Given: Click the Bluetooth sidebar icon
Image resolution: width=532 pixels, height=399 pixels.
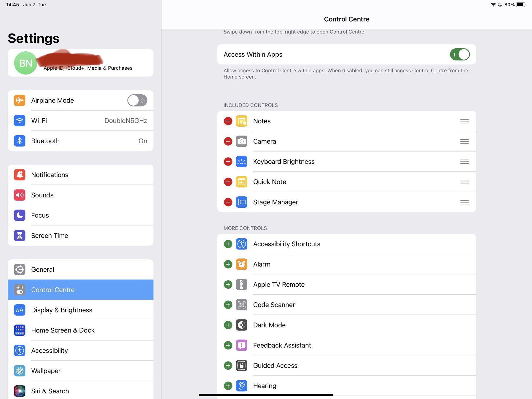Looking at the screenshot, I should (20, 141).
